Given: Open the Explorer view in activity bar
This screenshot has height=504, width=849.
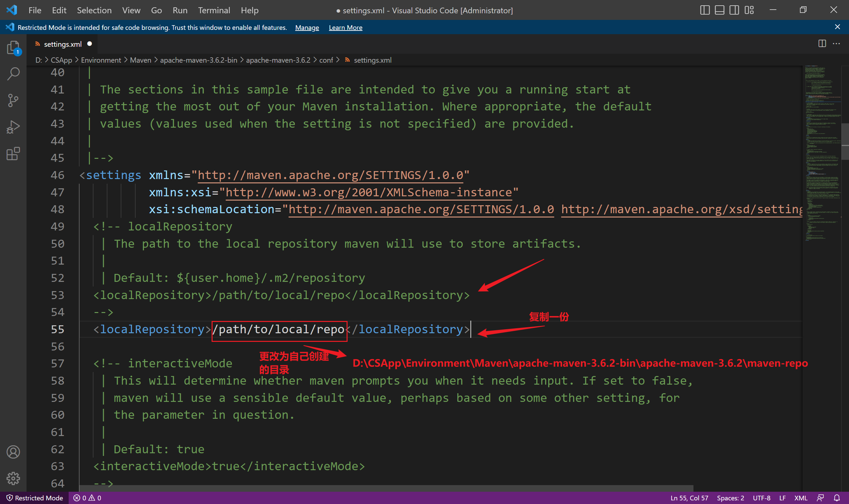Looking at the screenshot, I should tap(13, 47).
